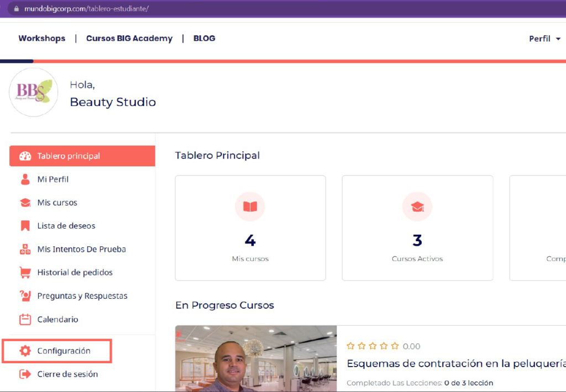Open the Cursos BIG Academy menu item
Screen dimensions: 566x392
(x=129, y=38)
